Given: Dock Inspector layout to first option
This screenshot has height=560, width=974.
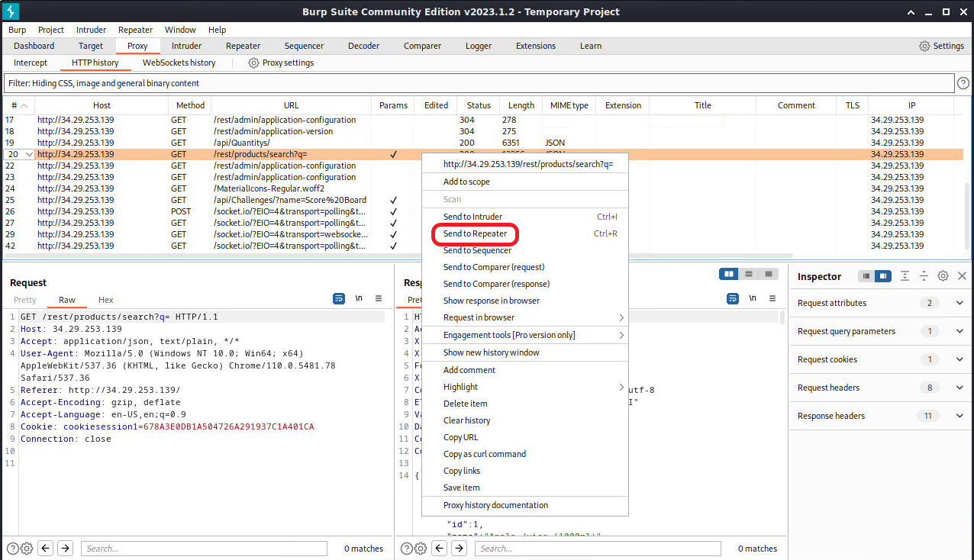Looking at the screenshot, I should pos(866,276).
